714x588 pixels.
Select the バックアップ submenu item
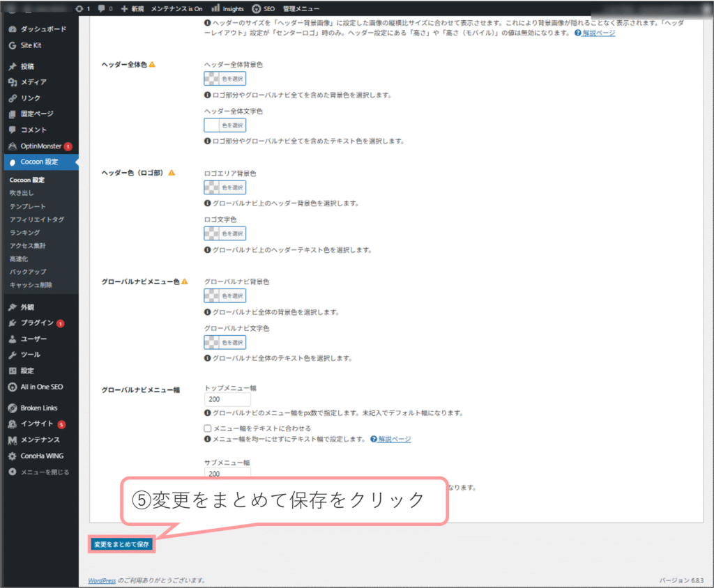pyautogui.click(x=28, y=272)
